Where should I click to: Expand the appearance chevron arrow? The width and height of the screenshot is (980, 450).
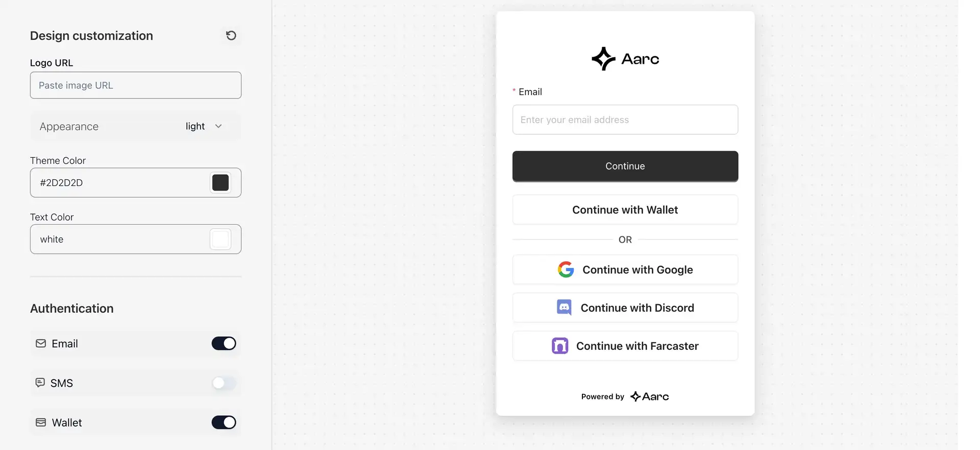(x=218, y=126)
